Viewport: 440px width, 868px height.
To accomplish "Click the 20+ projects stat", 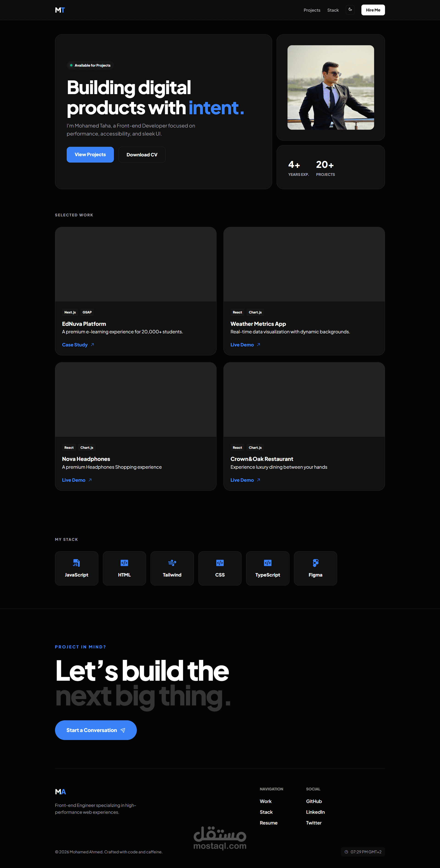I will pyautogui.click(x=325, y=169).
